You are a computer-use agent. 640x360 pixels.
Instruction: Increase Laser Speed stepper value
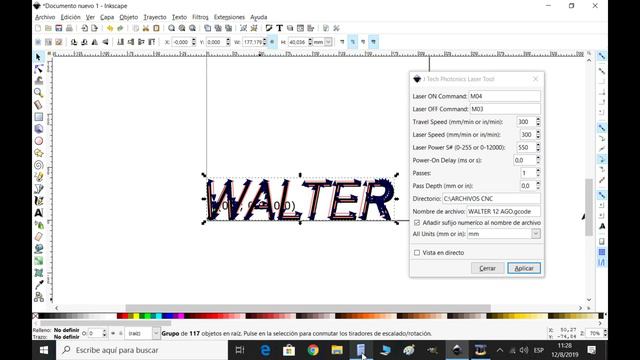538,132
